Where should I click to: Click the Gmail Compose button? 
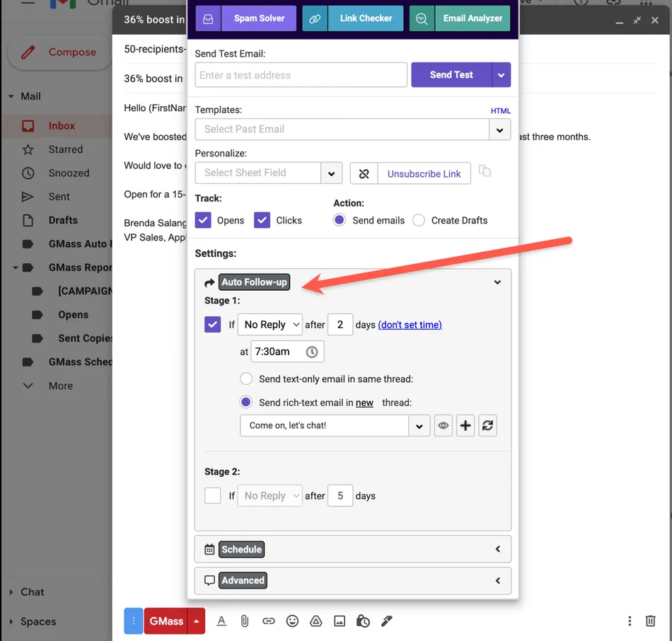pyautogui.click(x=59, y=52)
